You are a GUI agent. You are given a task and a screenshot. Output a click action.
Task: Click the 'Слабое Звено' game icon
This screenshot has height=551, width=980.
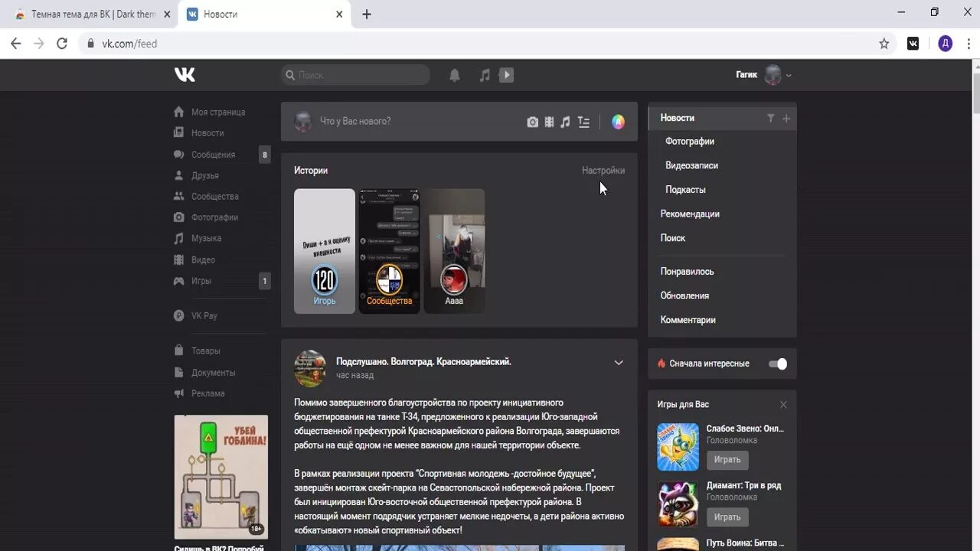(678, 447)
